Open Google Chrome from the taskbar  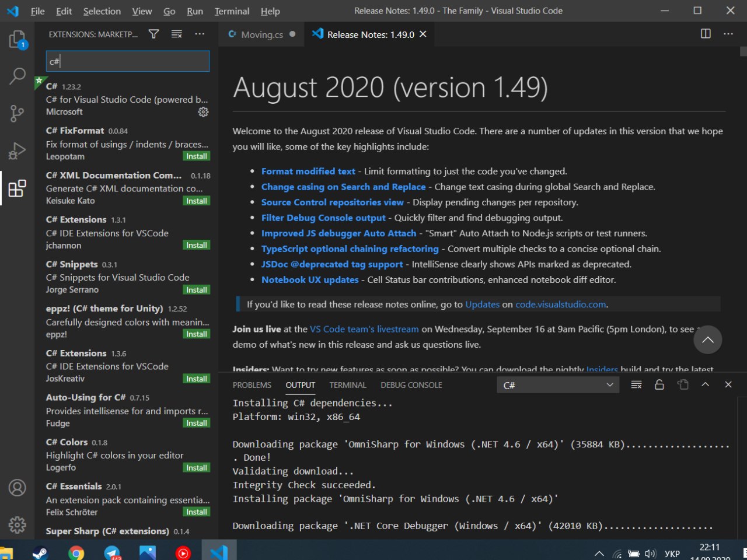pos(76,552)
